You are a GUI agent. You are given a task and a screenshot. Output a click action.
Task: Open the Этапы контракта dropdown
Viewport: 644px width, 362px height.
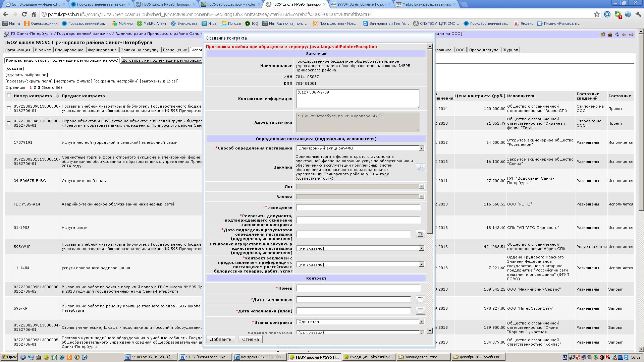pos(421,322)
